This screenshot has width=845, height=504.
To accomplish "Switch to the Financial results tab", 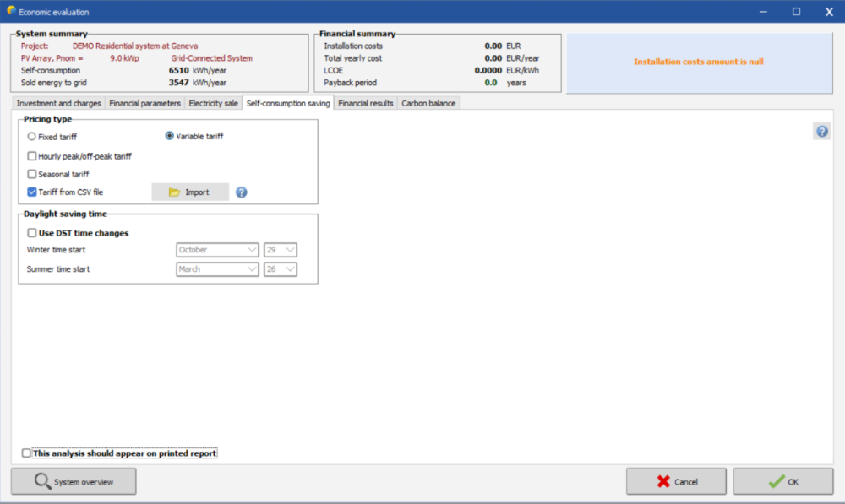I will click(366, 103).
